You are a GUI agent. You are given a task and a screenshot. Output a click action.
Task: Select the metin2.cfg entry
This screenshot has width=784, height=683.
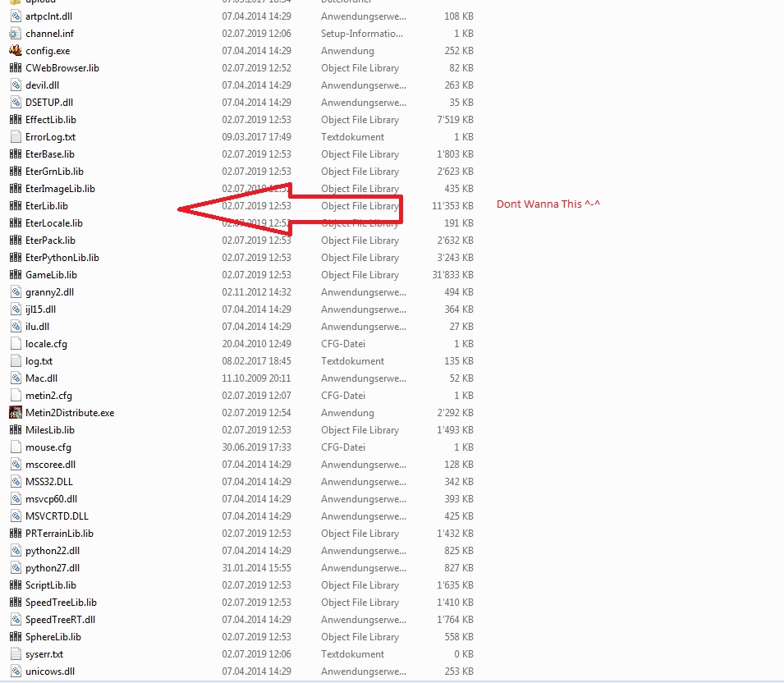(45, 395)
